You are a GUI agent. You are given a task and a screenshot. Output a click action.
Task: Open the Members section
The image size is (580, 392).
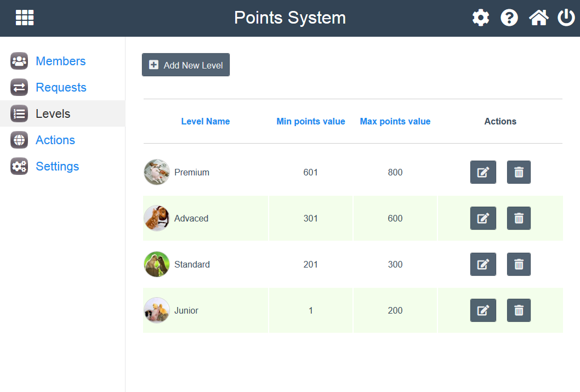tap(60, 61)
